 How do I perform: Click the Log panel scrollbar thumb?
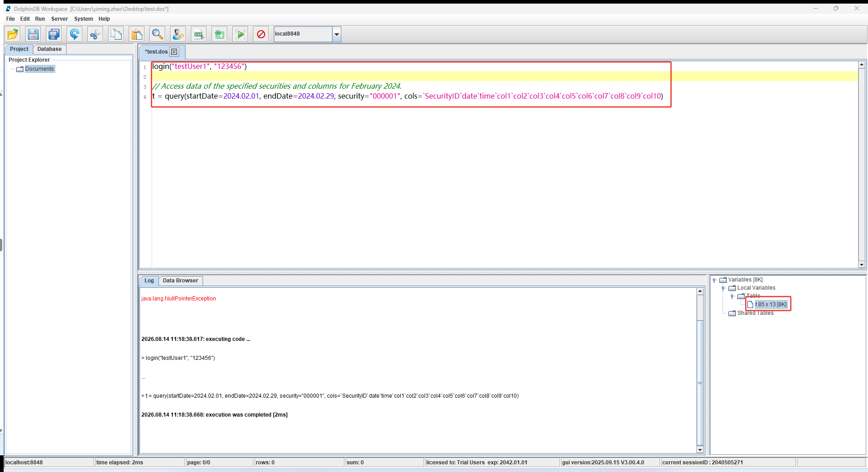tap(700, 383)
